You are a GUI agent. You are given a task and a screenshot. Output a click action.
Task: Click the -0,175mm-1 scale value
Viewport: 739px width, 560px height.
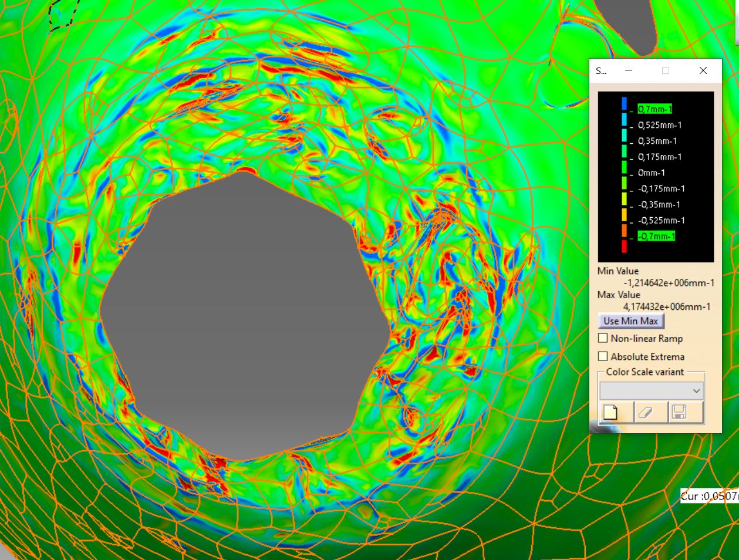(662, 188)
